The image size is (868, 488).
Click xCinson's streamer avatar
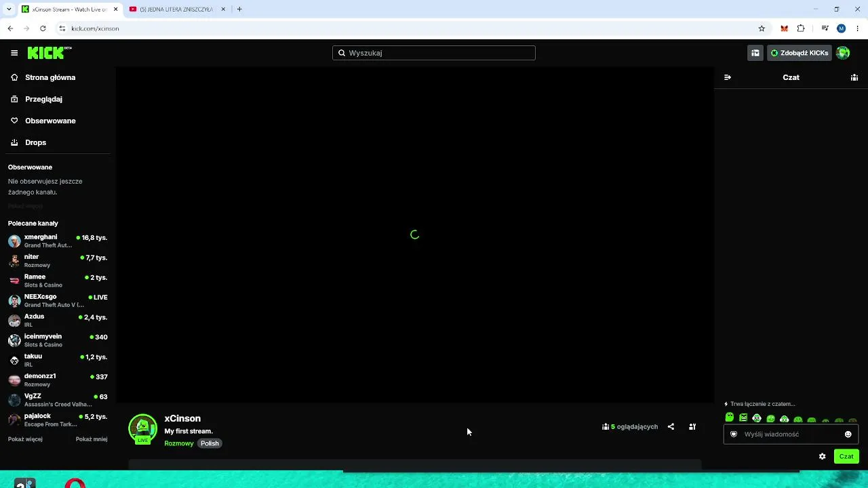142,428
